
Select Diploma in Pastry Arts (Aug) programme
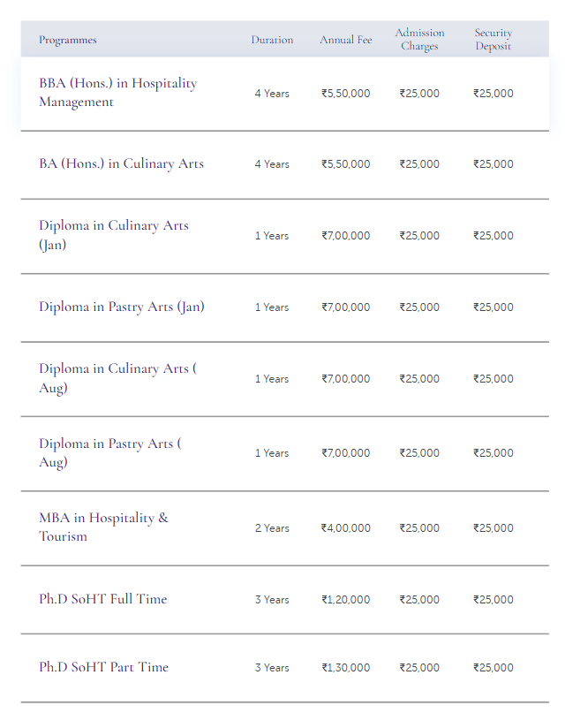point(109,452)
